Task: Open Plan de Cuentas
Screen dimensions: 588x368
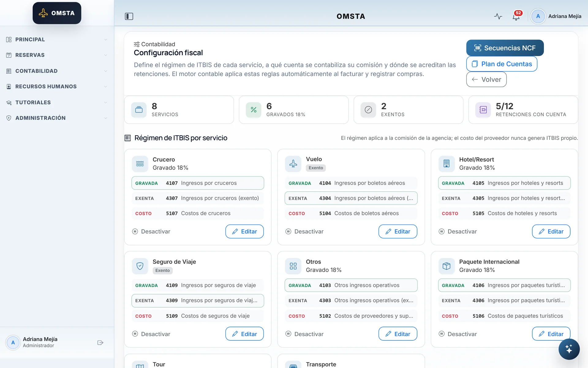Action: coord(502,64)
